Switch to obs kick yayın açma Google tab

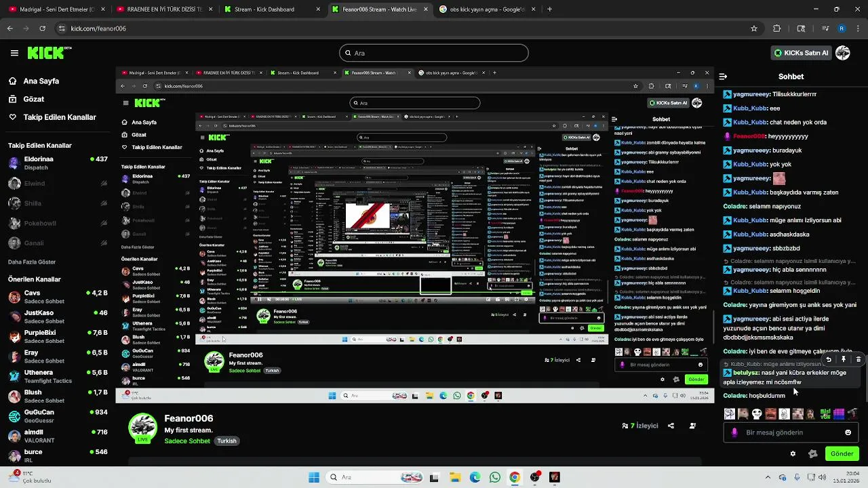(487, 9)
